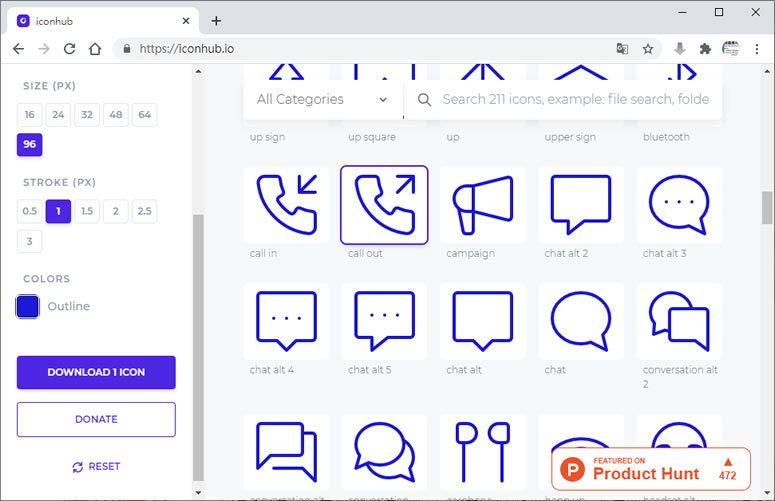The image size is (775, 501).
Task: Click the sidebar scroll up arrow
Action: point(198,72)
